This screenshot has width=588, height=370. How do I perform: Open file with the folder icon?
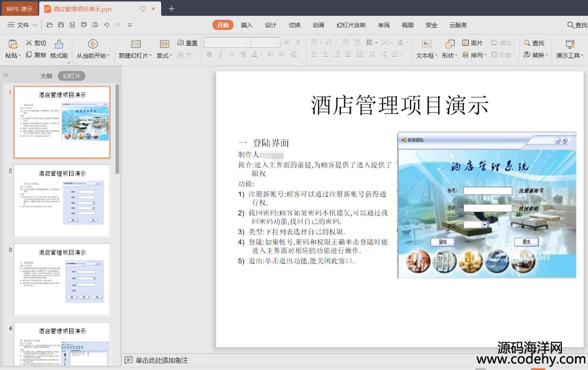(x=50, y=25)
